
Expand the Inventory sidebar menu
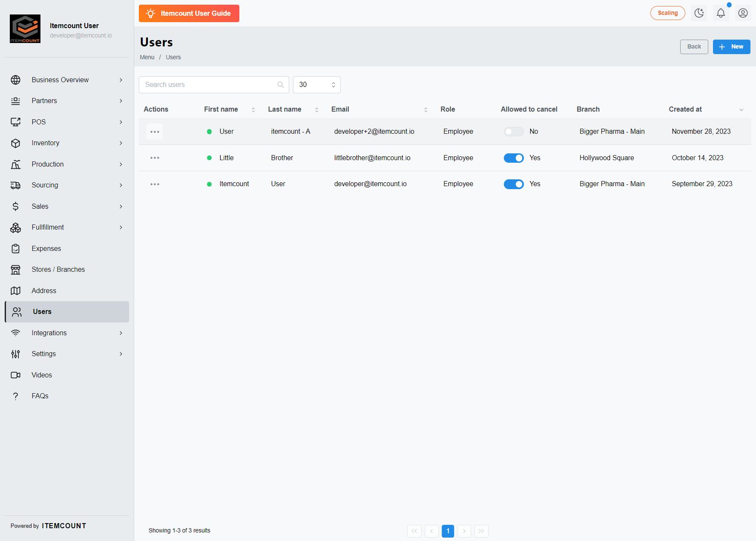(67, 143)
